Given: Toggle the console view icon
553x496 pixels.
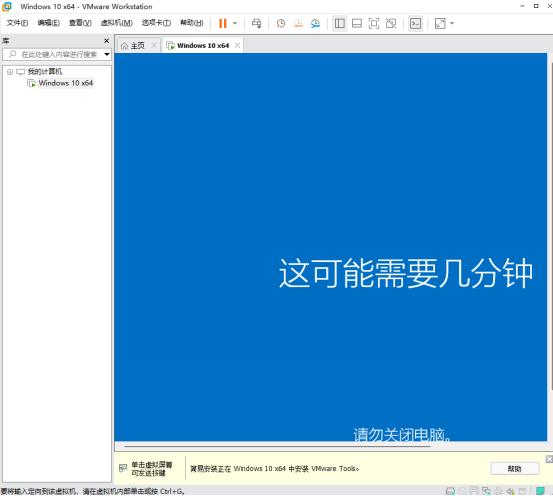Looking at the screenshot, I should [x=415, y=23].
